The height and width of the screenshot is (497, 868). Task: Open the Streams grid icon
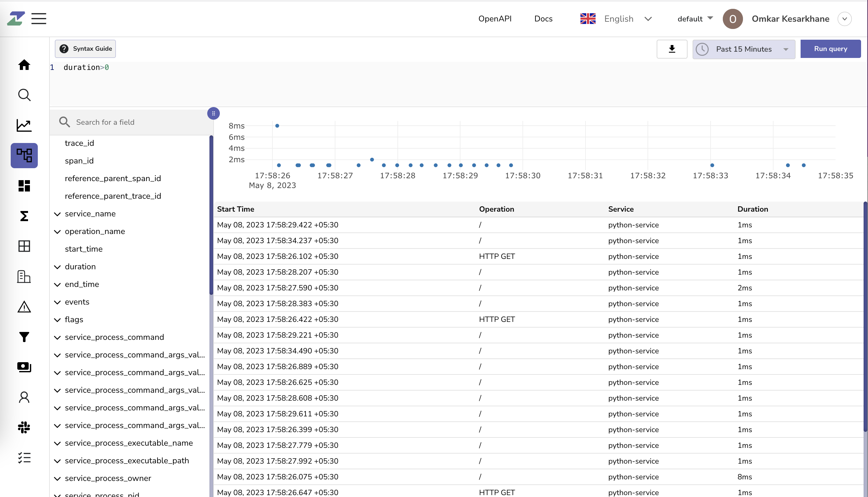[x=24, y=246]
